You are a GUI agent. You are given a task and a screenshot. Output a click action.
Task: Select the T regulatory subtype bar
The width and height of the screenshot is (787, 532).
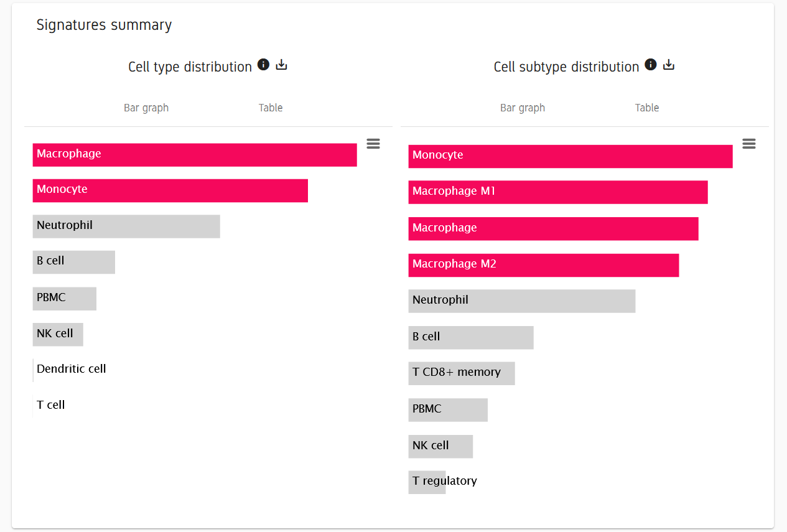tap(427, 482)
